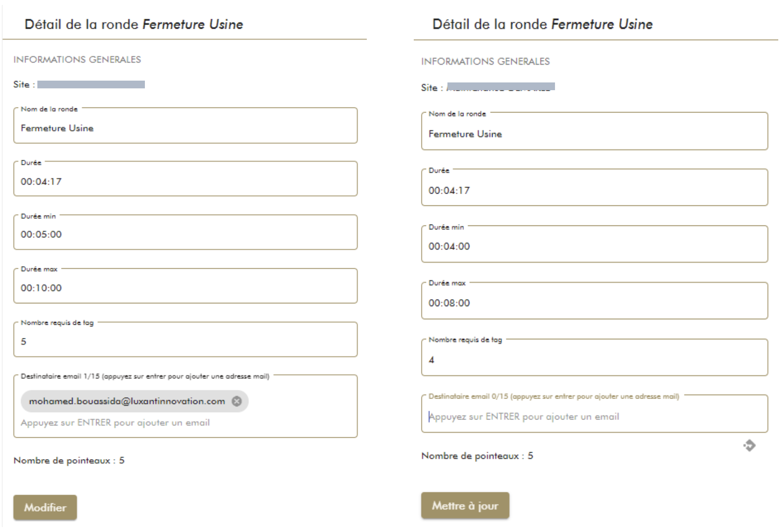The image size is (781, 532).
Task: Click the Durée 00:04:17 field in Mettre à jour form
Action: tap(594, 190)
